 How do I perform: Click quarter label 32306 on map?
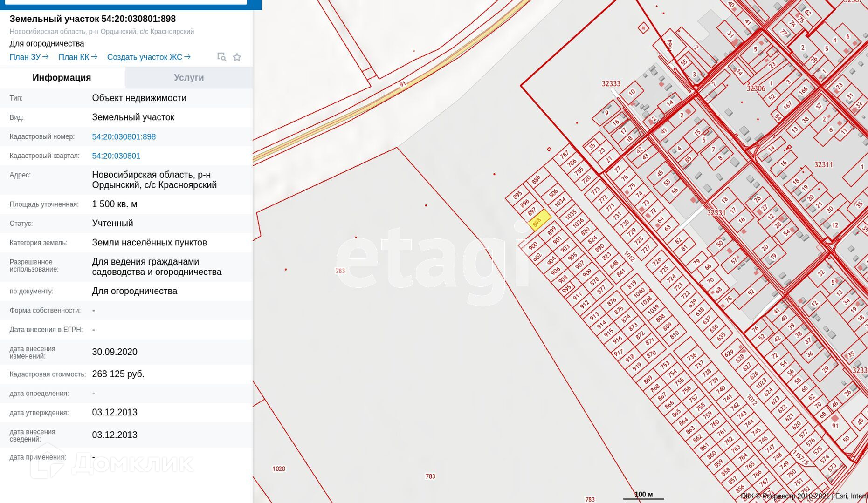(x=756, y=88)
